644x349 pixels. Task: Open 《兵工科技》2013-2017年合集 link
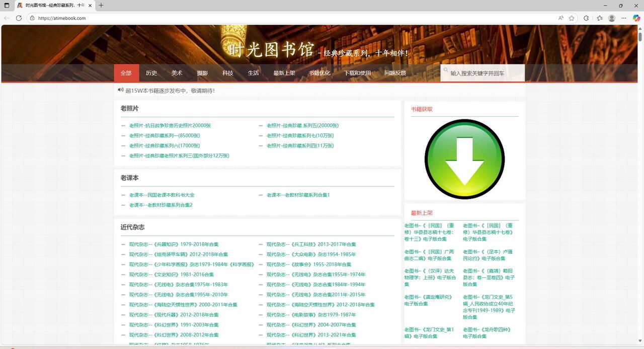(311, 244)
